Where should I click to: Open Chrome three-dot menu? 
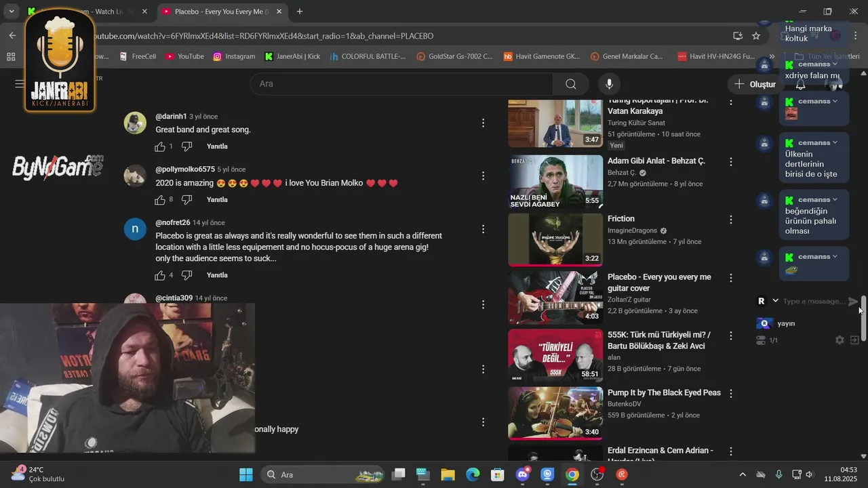point(855,36)
